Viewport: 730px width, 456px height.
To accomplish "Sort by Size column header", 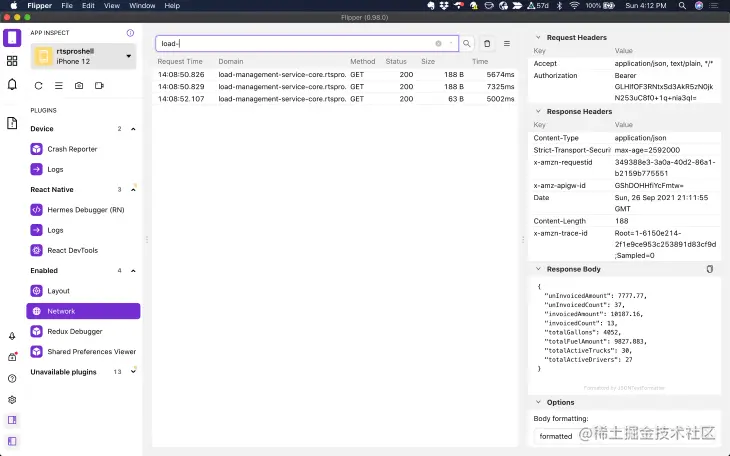I will (428, 61).
